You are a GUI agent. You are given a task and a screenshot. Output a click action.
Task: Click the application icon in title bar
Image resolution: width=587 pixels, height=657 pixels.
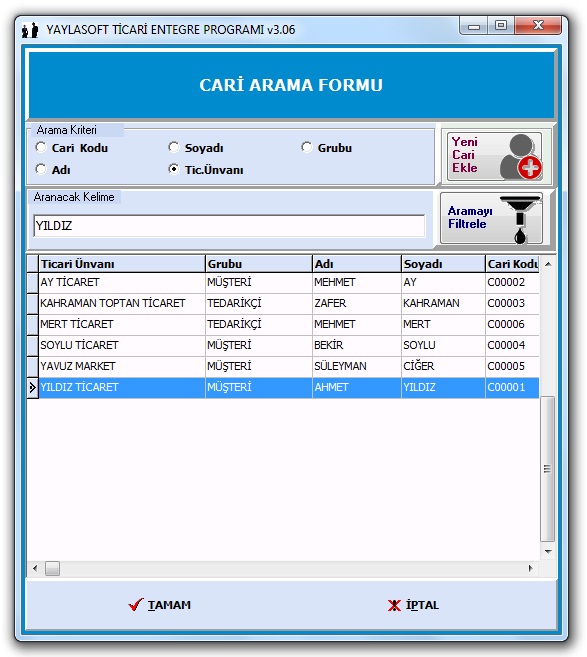point(30,30)
